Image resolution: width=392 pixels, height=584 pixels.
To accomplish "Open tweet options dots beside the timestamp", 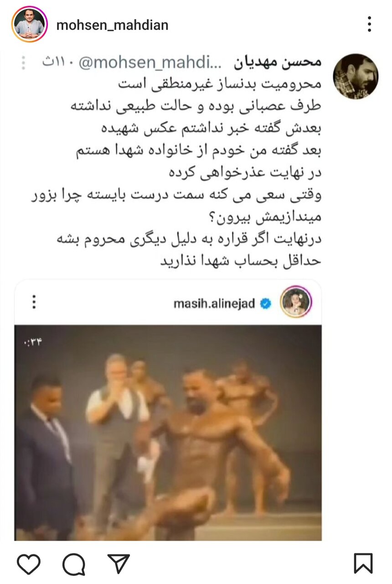I will click(23, 63).
